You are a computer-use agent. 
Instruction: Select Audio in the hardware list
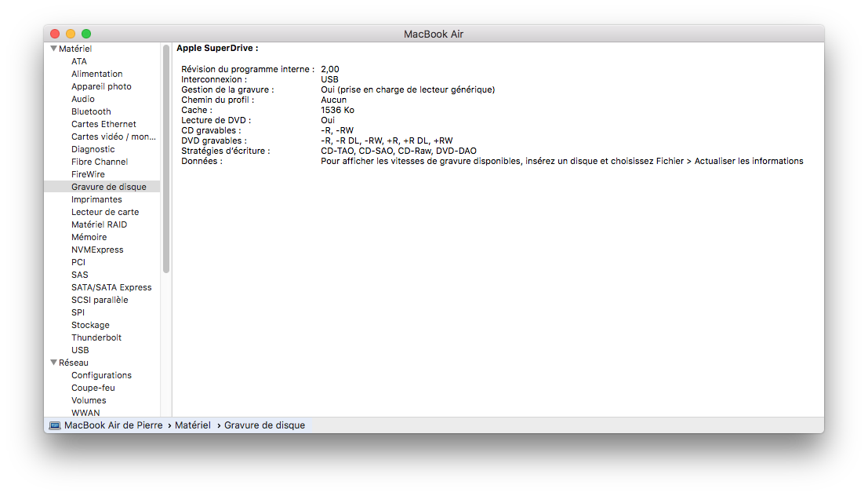click(83, 99)
